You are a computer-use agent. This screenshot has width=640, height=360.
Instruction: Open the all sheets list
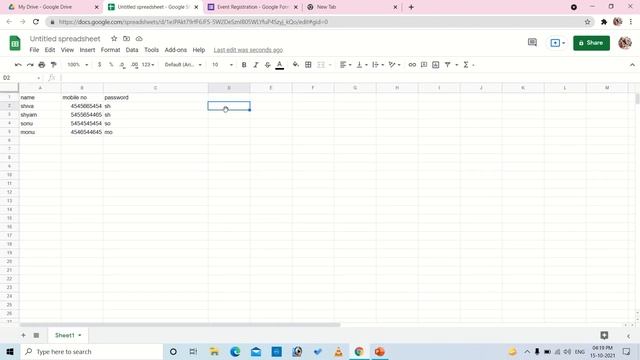pos(36,335)
